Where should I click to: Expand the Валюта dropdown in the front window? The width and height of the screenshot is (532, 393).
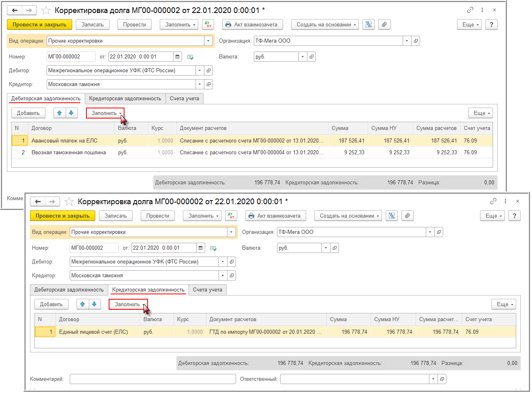pos(326,248)
